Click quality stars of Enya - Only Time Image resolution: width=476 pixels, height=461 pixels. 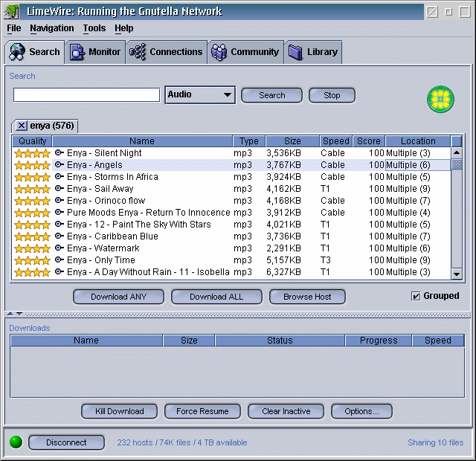[x=32, y=260]
